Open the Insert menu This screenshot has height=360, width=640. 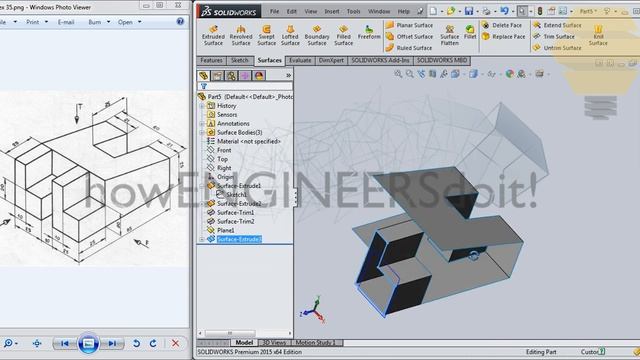point(332,11)
